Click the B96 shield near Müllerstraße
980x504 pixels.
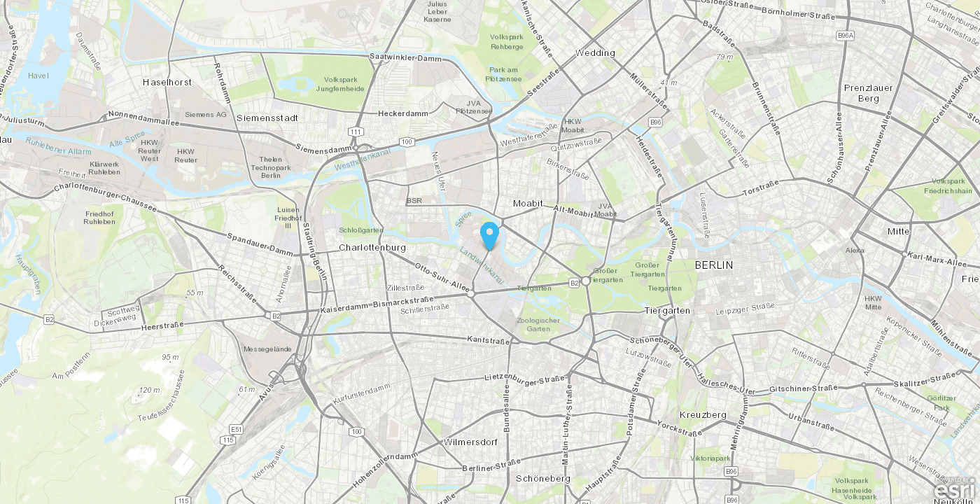coord(655,122)
